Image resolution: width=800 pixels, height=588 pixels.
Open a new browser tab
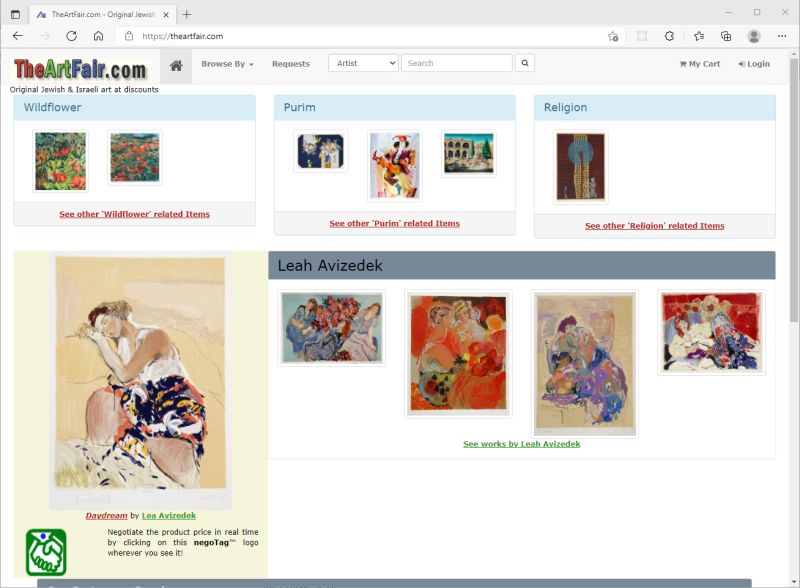tap(187, 14)
